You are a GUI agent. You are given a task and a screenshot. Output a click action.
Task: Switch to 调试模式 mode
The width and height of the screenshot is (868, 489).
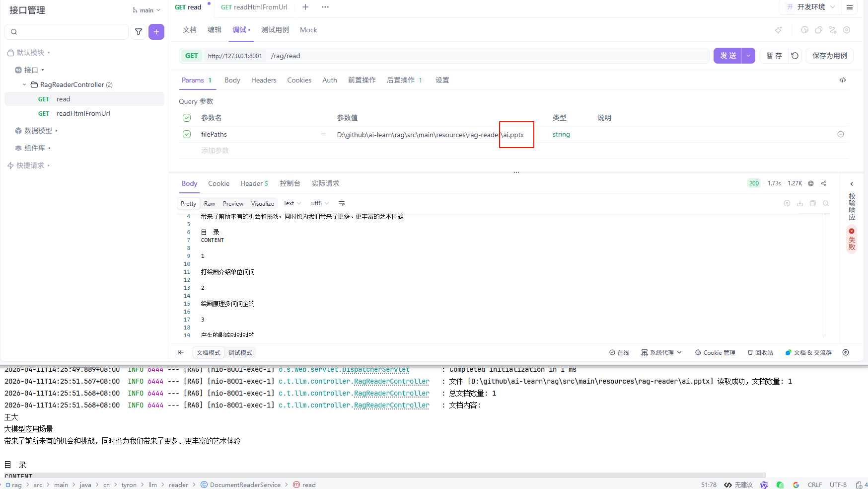(x=240, y=352)
